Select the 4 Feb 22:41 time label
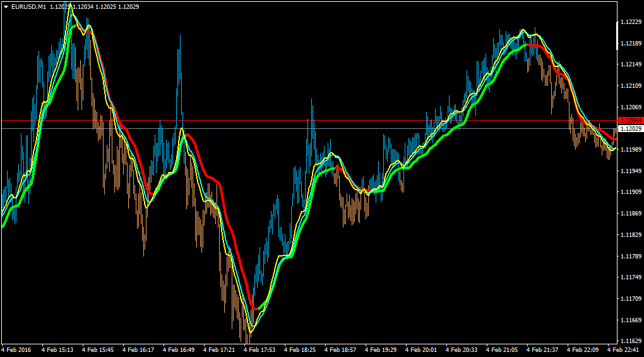The width and height of the screenshot is (644, 357). (623, 349)
